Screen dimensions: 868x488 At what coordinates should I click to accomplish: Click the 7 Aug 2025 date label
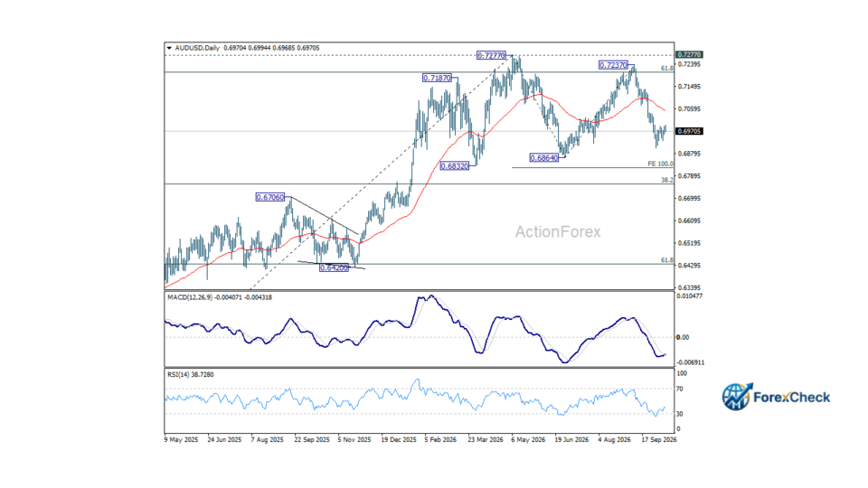[267, 440]
